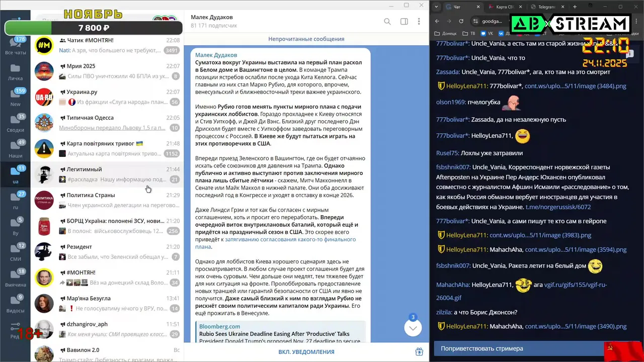Switch to the 'ru' chat folder
Viewport: 644px width, 362px height.
(x=15, y=201)
